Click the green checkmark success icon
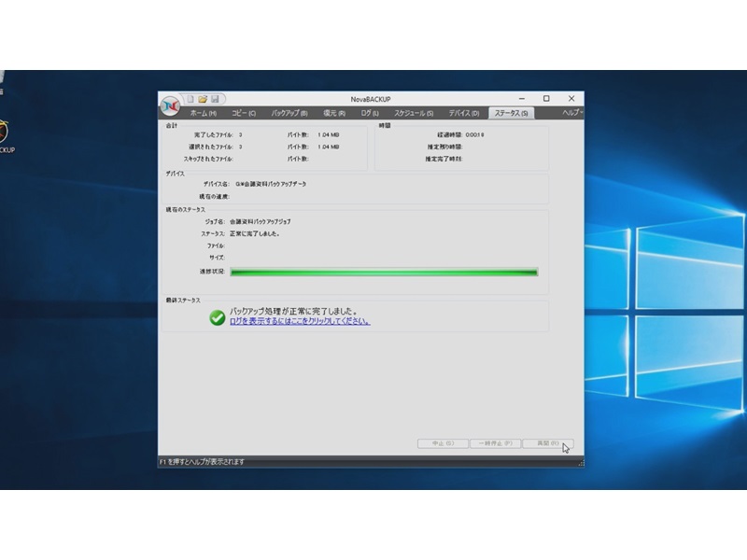The image size is (747, 560). coord(218,317)
